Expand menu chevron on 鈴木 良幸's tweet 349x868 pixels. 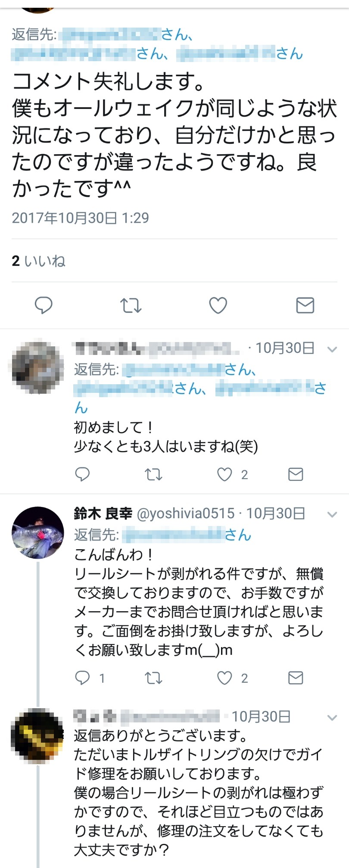pos(332,514)
